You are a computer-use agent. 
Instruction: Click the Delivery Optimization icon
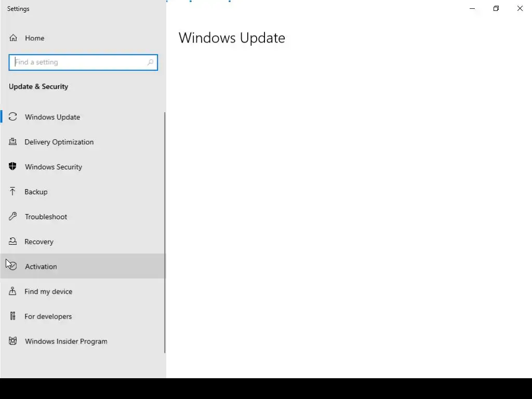click(x=12, y=141)
